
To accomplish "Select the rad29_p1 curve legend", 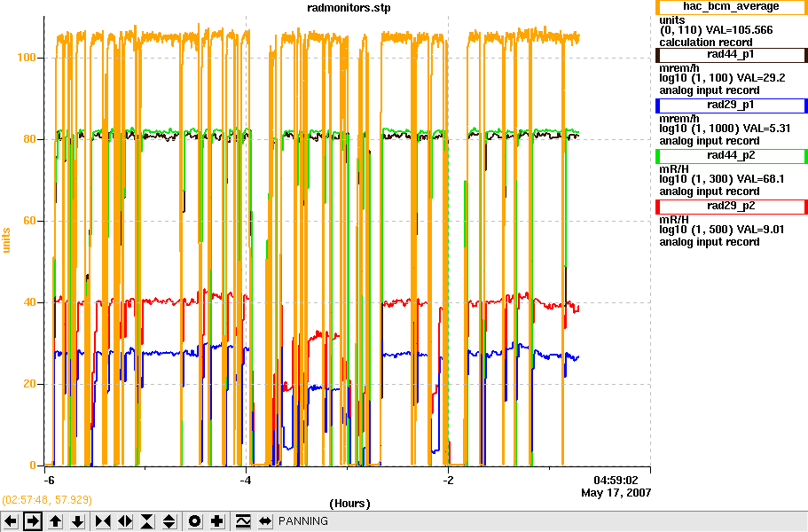I will click(731, 105).
